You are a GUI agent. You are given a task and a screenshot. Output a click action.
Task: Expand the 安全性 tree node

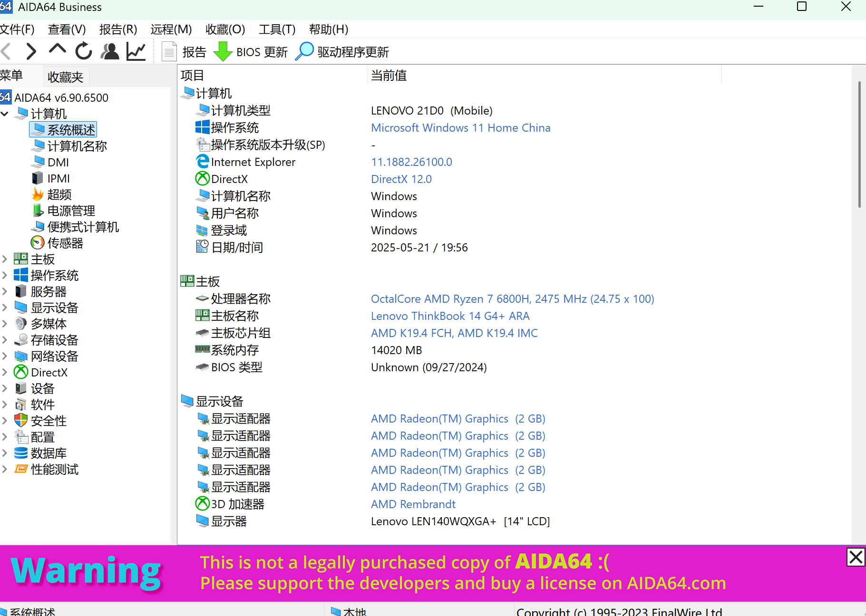[5, 421]
